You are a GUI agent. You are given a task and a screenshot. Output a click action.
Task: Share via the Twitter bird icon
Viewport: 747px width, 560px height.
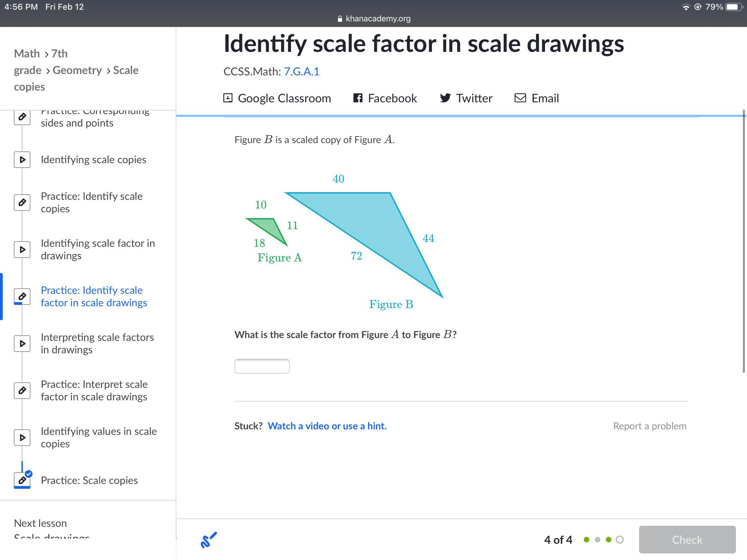[x=445, y=98]
